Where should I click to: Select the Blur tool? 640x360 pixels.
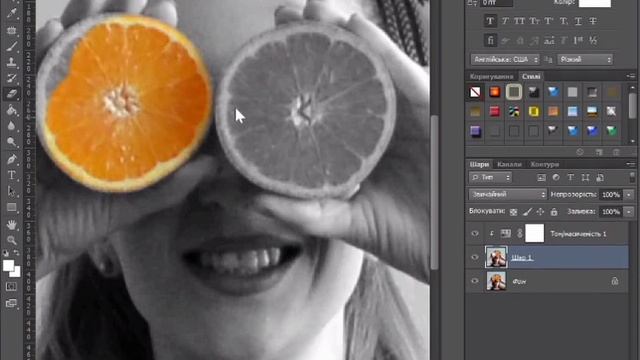pyautogui.click(x=11, y=126)
